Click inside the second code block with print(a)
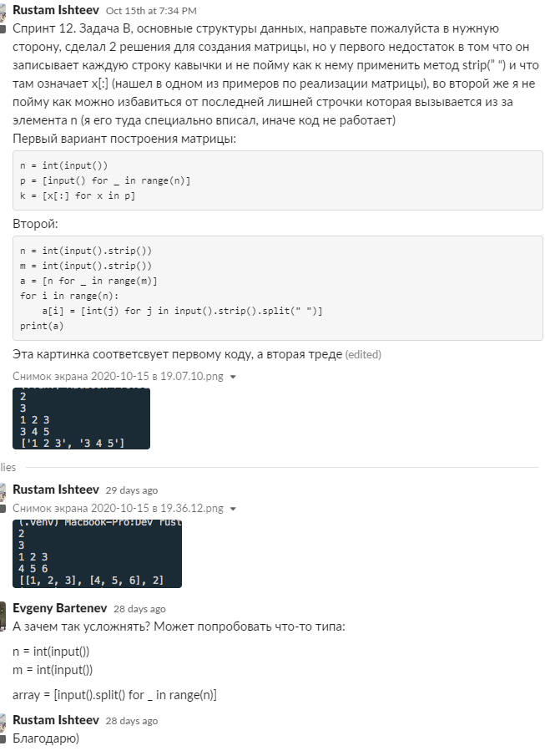This screenshot has height=756, width=545. pos(278,288)
